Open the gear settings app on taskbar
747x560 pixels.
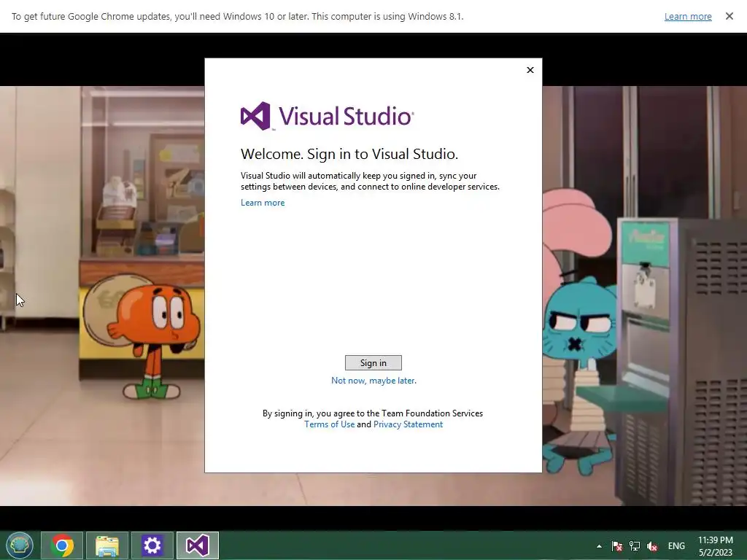pos(152,545)
